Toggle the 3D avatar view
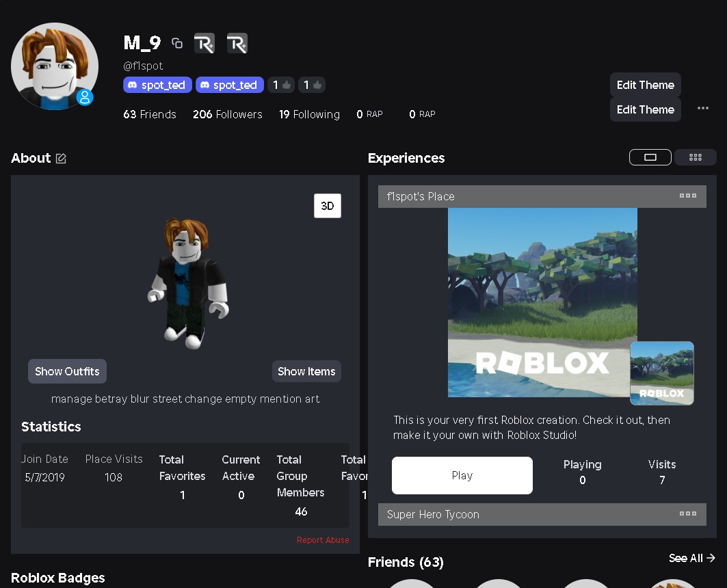This screenshot has width=727, height=588. pos(328,206)
